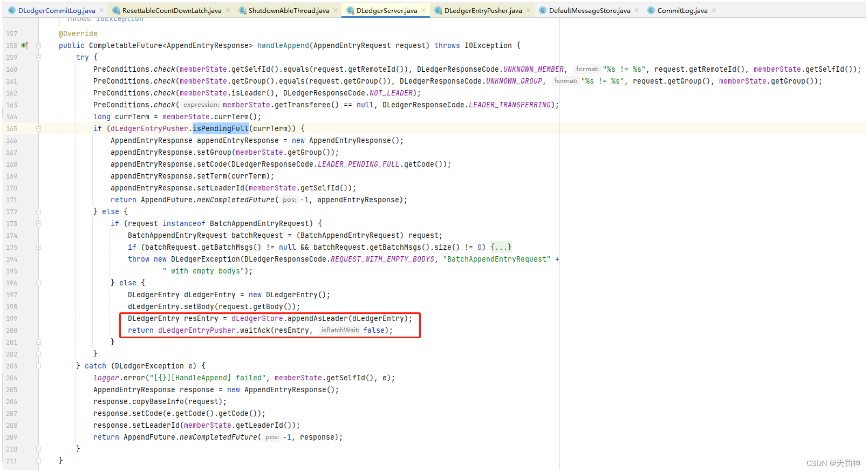Screen dimensions: 868x472
Task: Click the class icon of DLedgerServer.java tab
Action: click(x=350, y=10)
